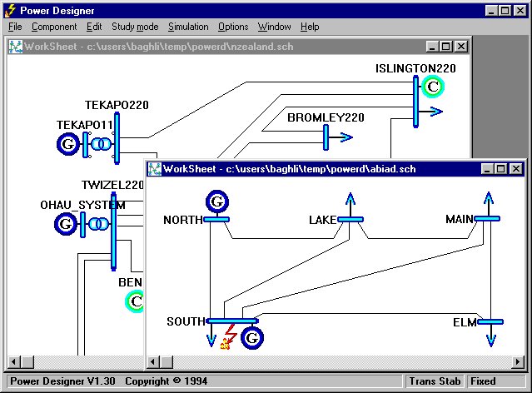Click the nzealand.sch scroll left arrow
The height and width of the screenshot is (393, 532).
[14, 362]
